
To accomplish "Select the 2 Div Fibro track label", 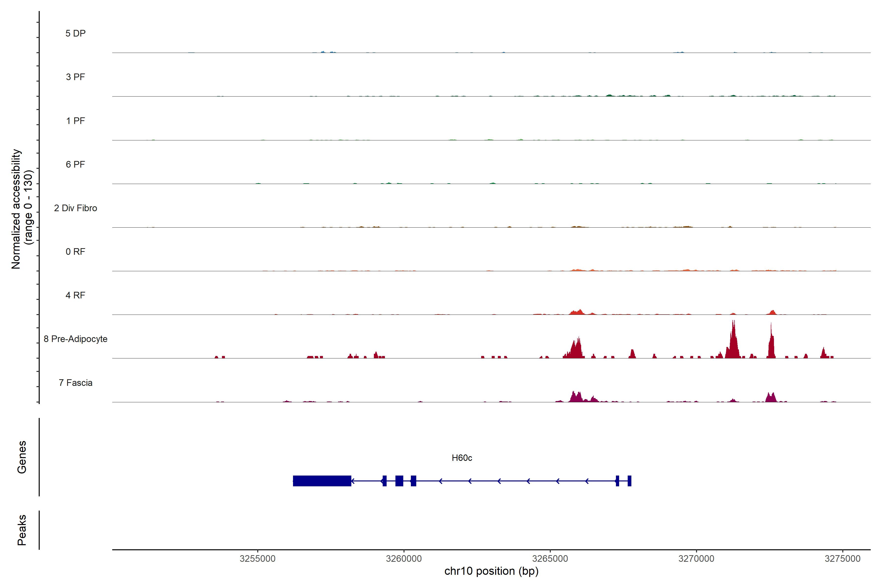I will coord(75,208).
